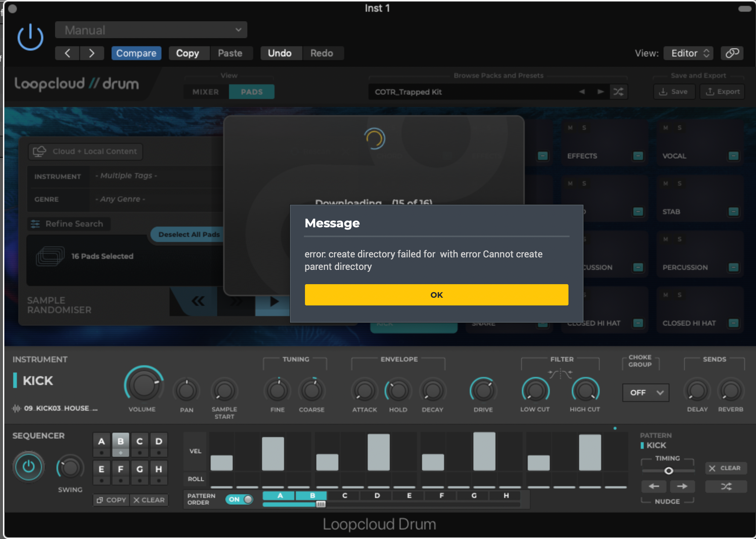Switch to the MIXER view tab

point(206,92)
